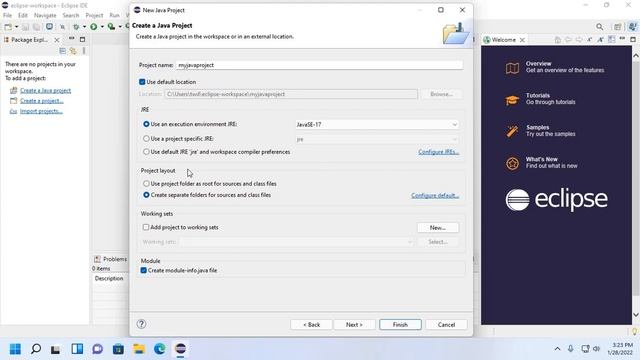The height and width of the screenshot is (360, 640).
Task: Open the Search menu in Eclipse
Action: point(71,16)
